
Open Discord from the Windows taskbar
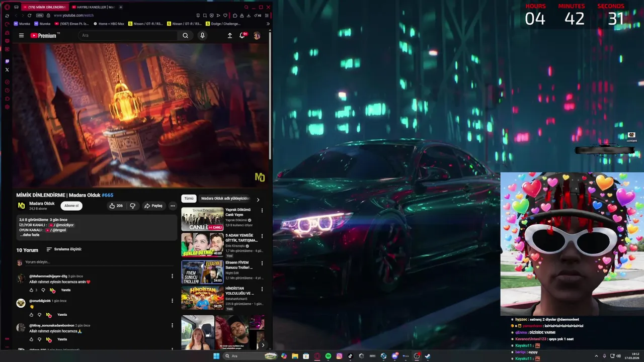coord(394,356)
